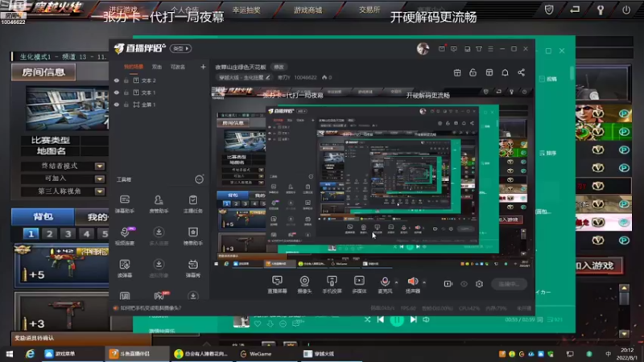Click the key icon in game top bar

click(601, 10)
